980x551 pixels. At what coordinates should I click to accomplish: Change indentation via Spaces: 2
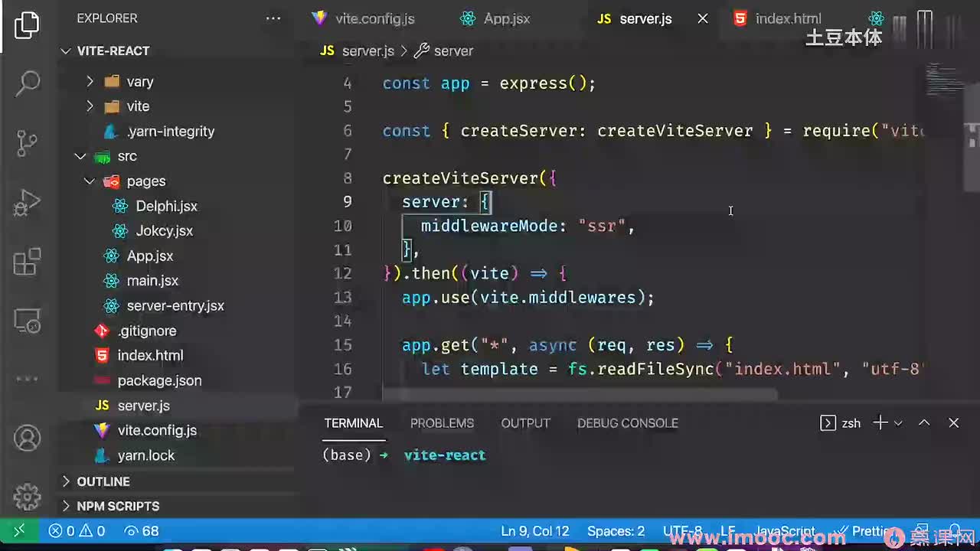point(616,531)
